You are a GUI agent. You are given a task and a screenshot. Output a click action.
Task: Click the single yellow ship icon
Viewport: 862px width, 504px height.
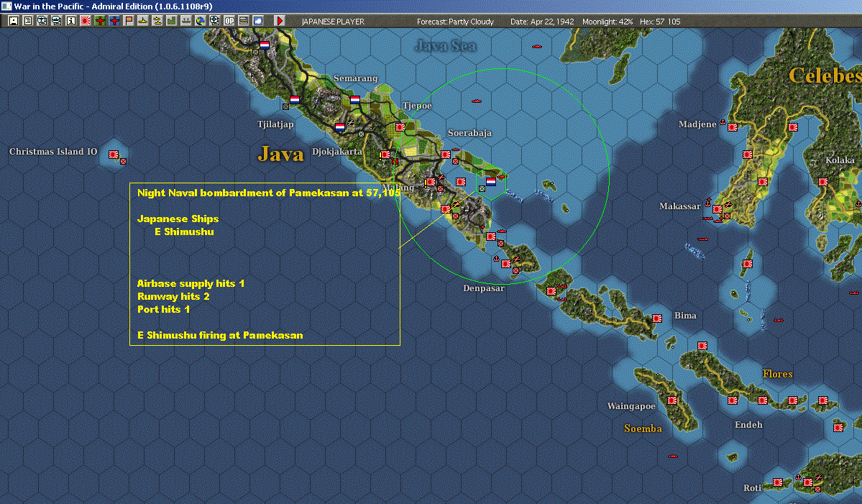click(x=143, y=21)
